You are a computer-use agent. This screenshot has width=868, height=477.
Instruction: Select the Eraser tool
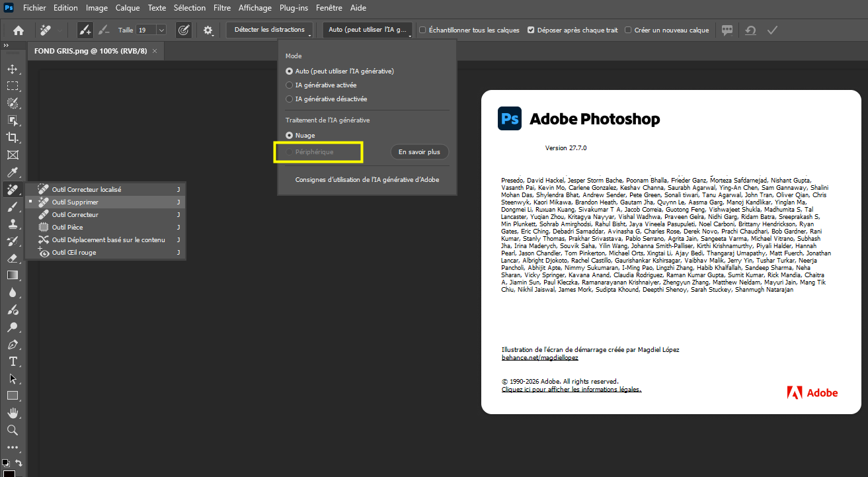click(x=12, y=259)
